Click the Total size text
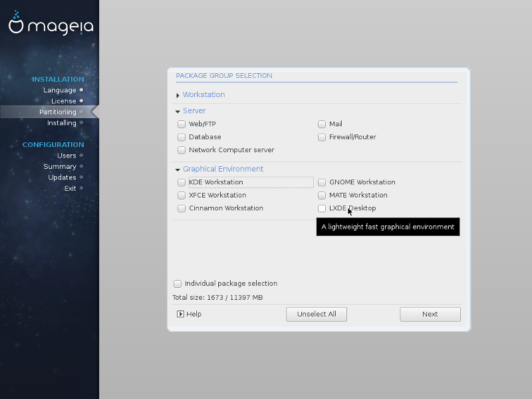 coord(217,297)
